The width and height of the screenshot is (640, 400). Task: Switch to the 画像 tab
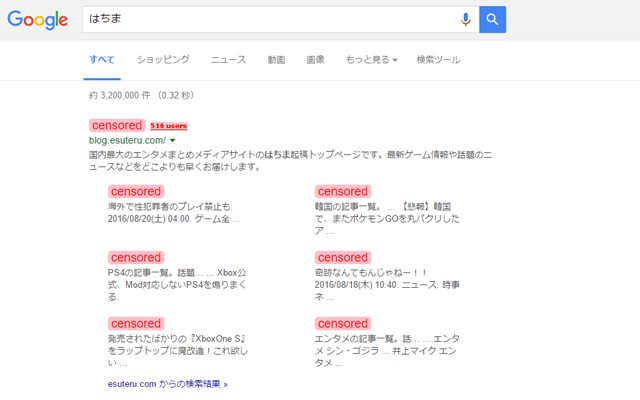click(316, 60)
